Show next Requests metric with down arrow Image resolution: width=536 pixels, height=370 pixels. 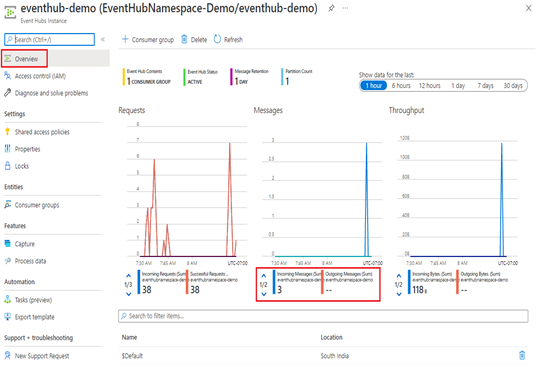[129, 294]
